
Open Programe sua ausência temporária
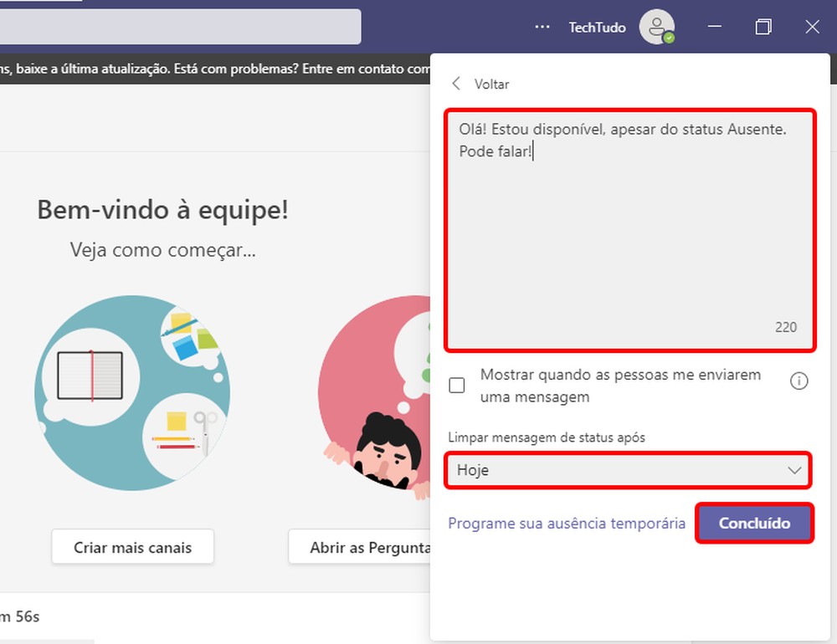click(x=567, y=523)
